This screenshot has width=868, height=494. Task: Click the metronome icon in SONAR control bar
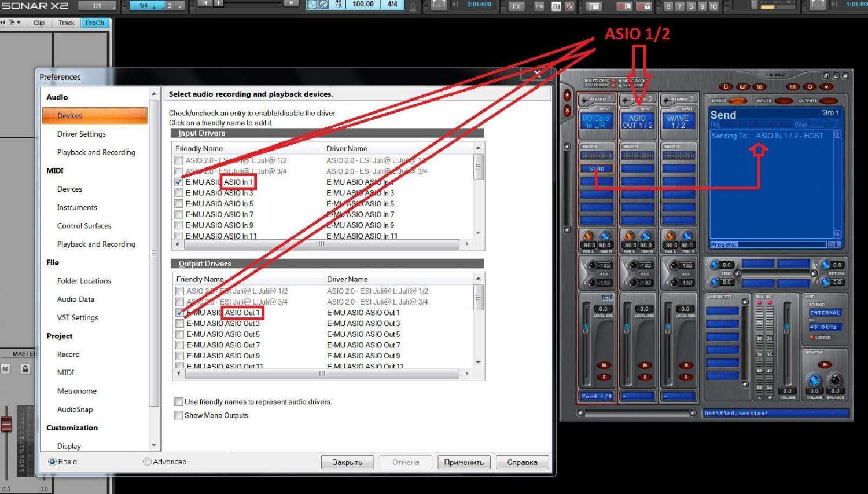click(x=413, y=6)
